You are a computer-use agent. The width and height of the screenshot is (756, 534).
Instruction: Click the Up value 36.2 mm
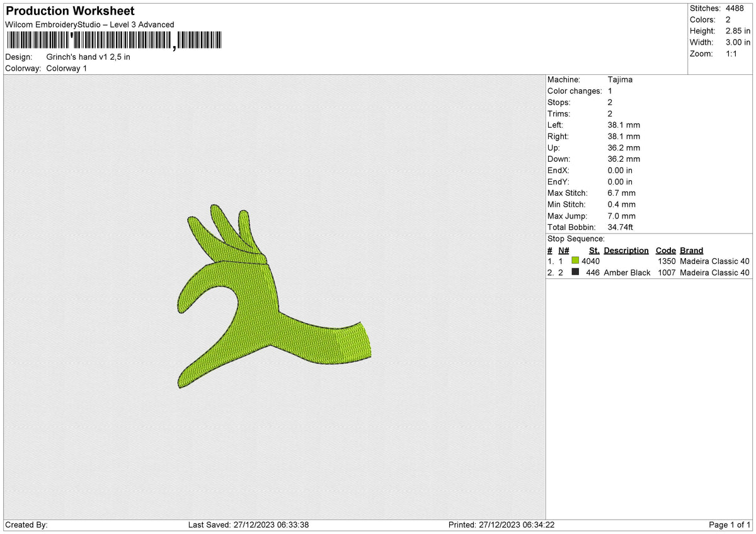click(624, 147)
